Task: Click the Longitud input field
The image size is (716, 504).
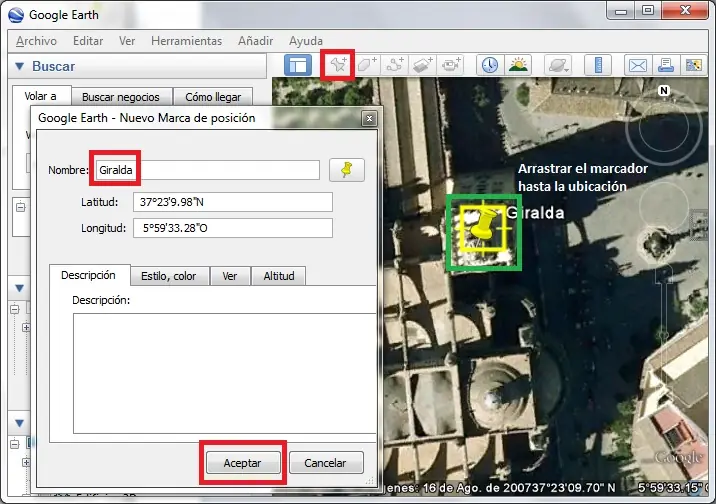Action: point(233,228)
